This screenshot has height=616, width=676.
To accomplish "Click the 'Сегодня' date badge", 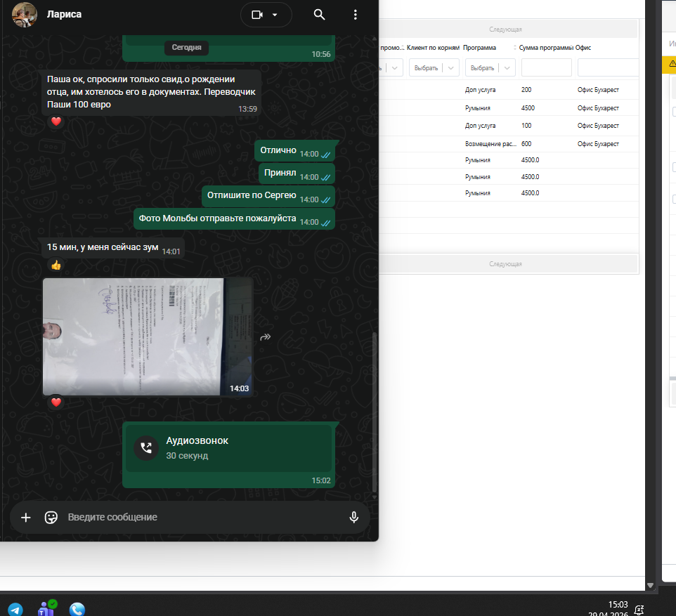I will 186,48.
